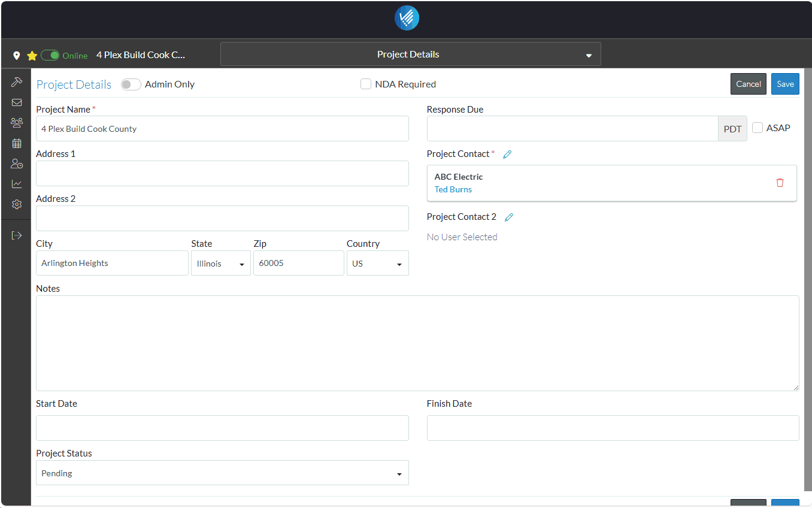Edit Project Contact with pencil icon
This screenshot has width=812, height=508.
(x=507, y=155)
